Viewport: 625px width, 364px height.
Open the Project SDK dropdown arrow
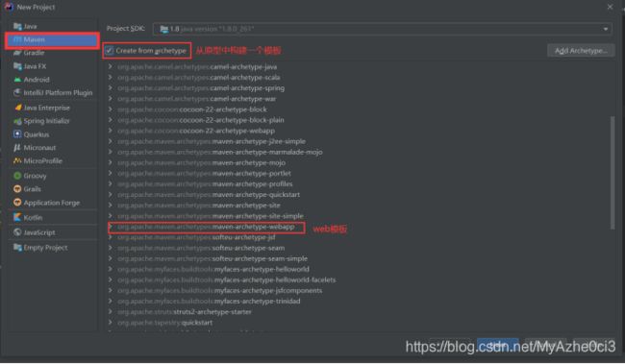tap(606, 29)
